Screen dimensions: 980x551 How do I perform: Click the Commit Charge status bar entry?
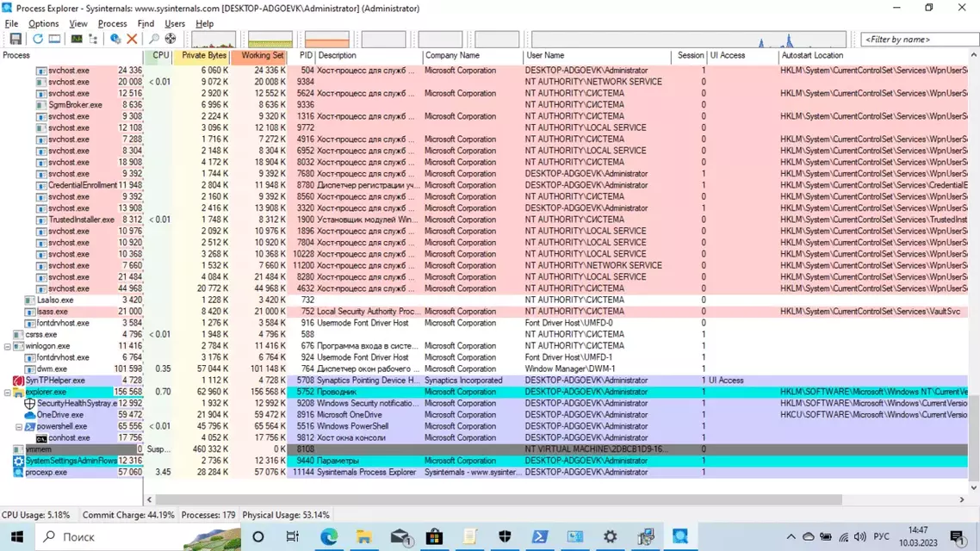pyautogui.click(x=129, y=516)
